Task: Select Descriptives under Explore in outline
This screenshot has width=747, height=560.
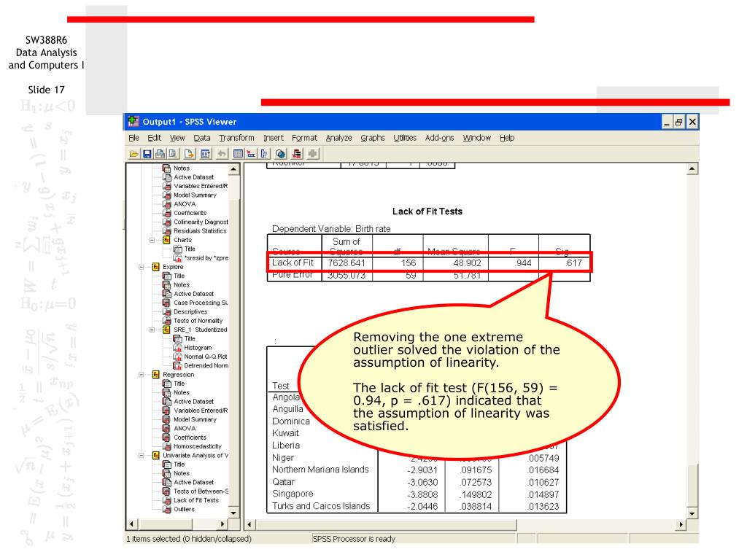Action: click(x=190, y=312)
